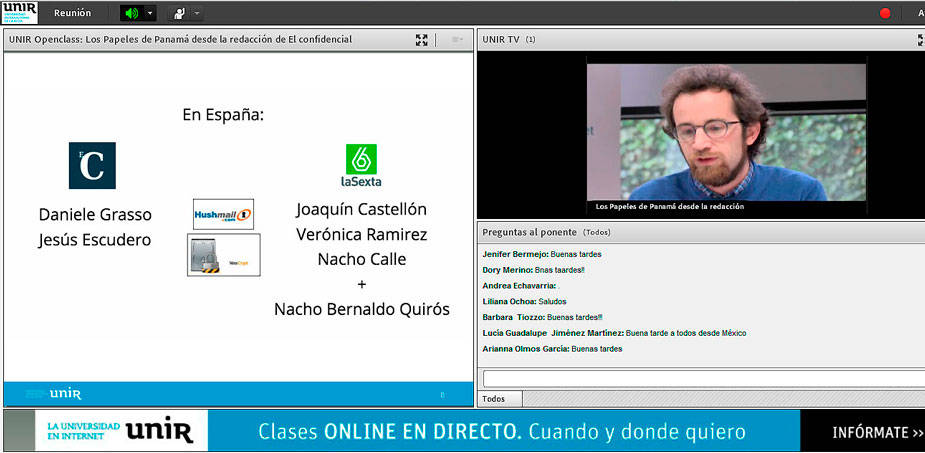Select the Todos chat tab
The height and width of the screenshot is (453, 925).
(x=499, y=399)
